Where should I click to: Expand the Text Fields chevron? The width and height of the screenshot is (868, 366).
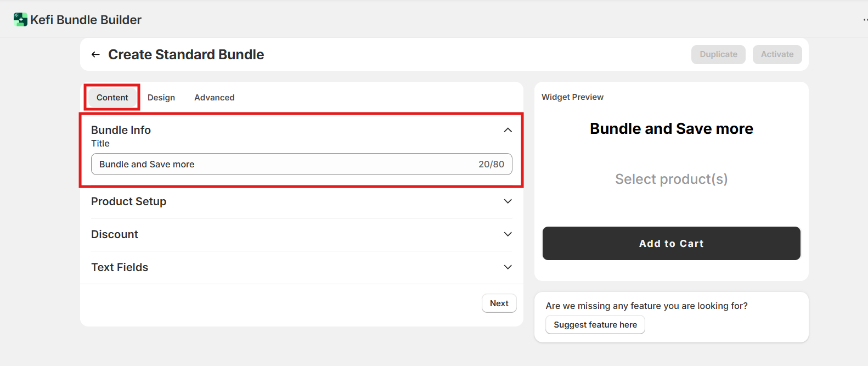(508, 267)
